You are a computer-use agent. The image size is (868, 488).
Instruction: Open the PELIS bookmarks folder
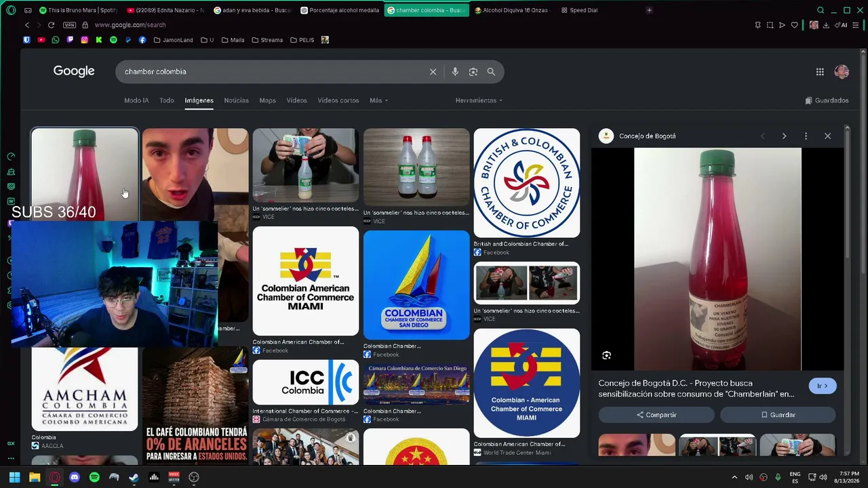point(302,40)
